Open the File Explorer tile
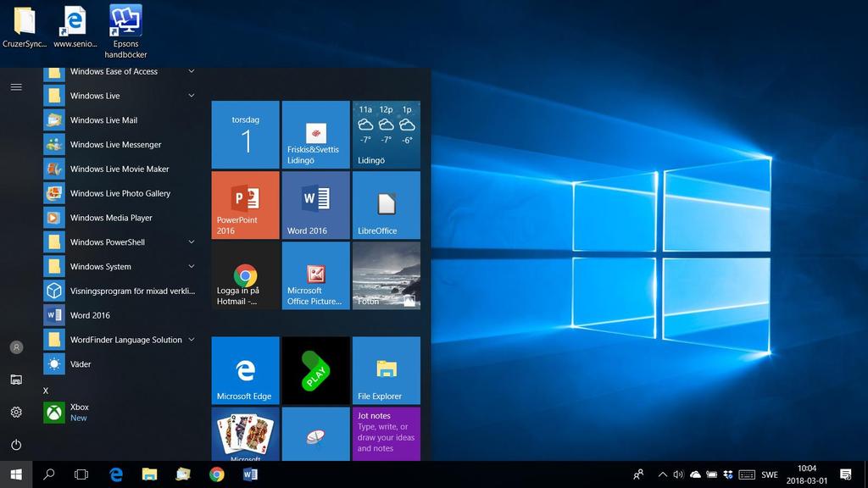This screenshot has height=488, width=868. click(387, 371)
